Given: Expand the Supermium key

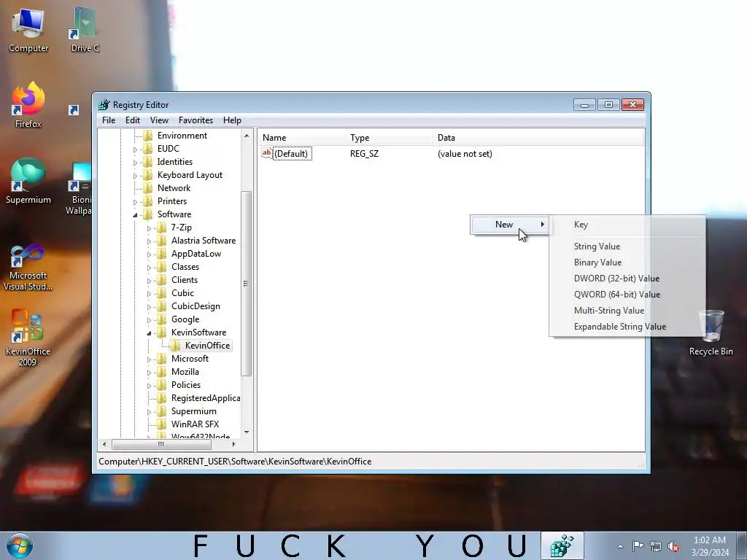Looking at the screenshot, I should click(149, 412).
